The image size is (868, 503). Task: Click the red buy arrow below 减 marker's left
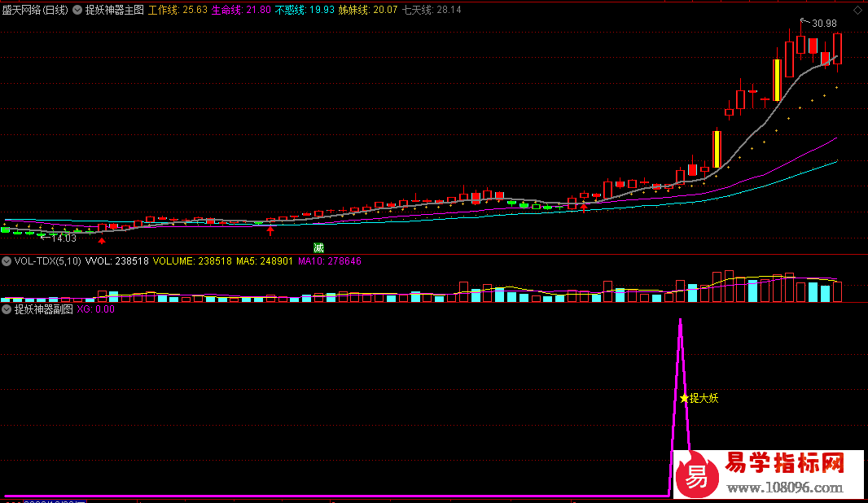click(270, 232)
